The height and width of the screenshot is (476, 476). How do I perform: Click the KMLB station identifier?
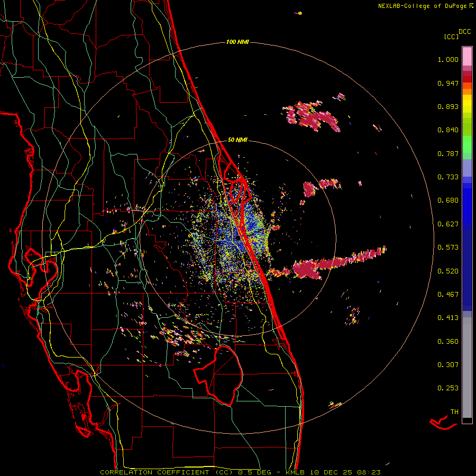[296, 472]
